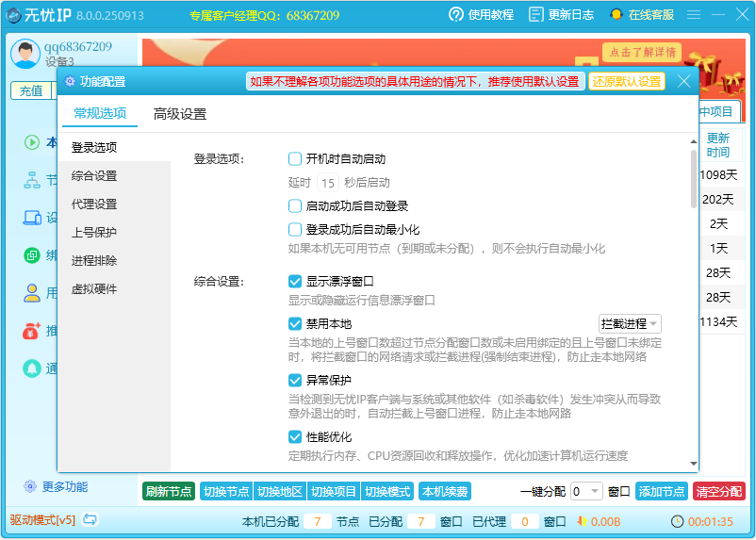Uncheck 异常保护 checkbox

tap(295, 381)
